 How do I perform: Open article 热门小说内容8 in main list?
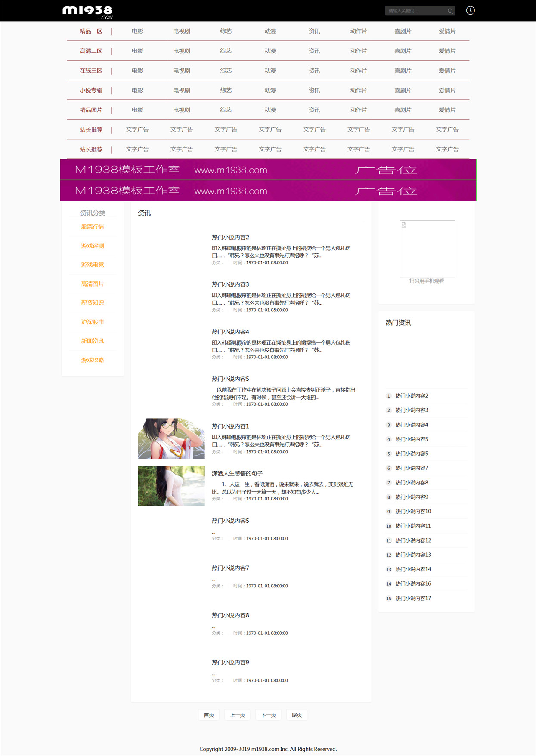[230, 615]
